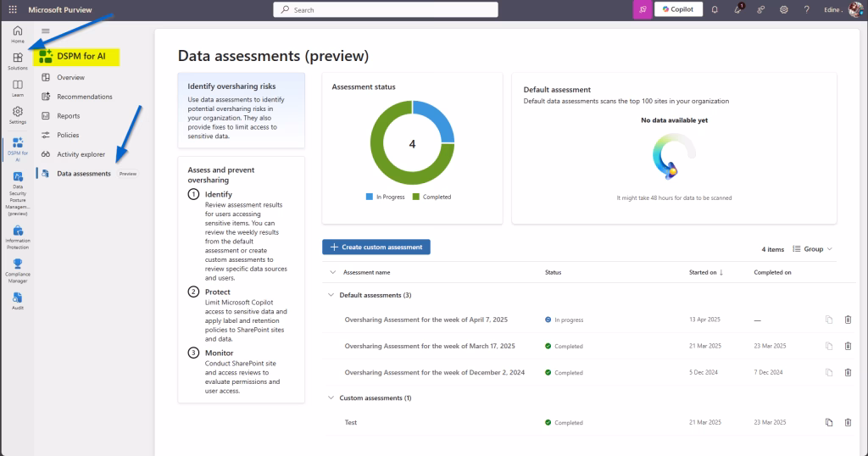Click the purple feedback icon
868x456 pixels.
click(x=643, y=9)
